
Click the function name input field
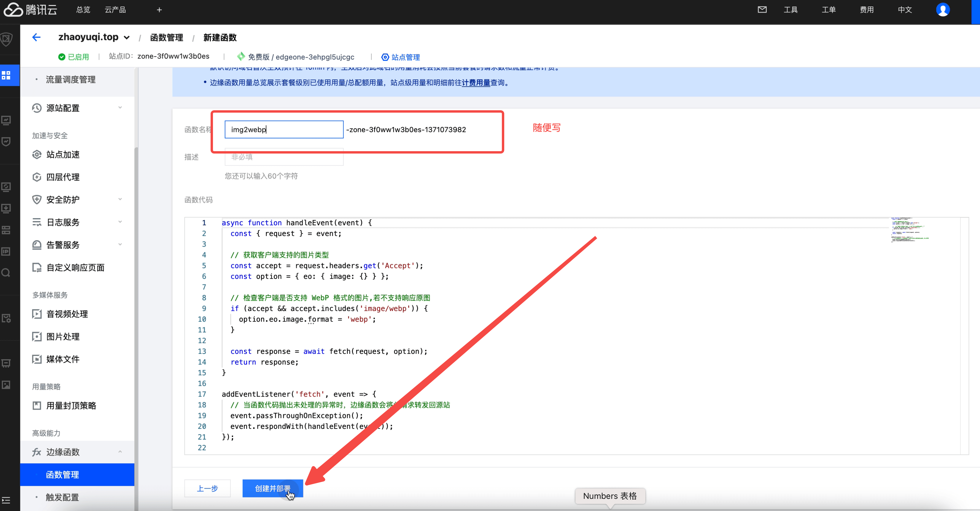coord(284,130)
